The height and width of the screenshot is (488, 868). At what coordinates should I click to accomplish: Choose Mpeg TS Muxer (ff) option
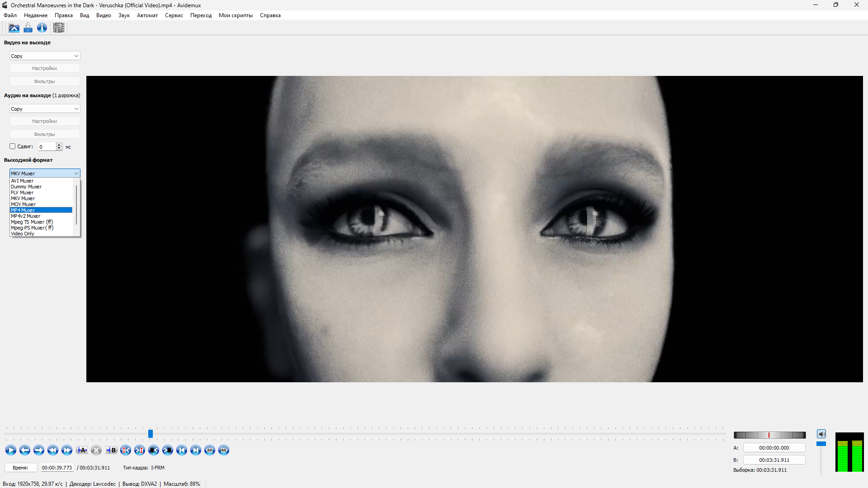click(41, 222)
